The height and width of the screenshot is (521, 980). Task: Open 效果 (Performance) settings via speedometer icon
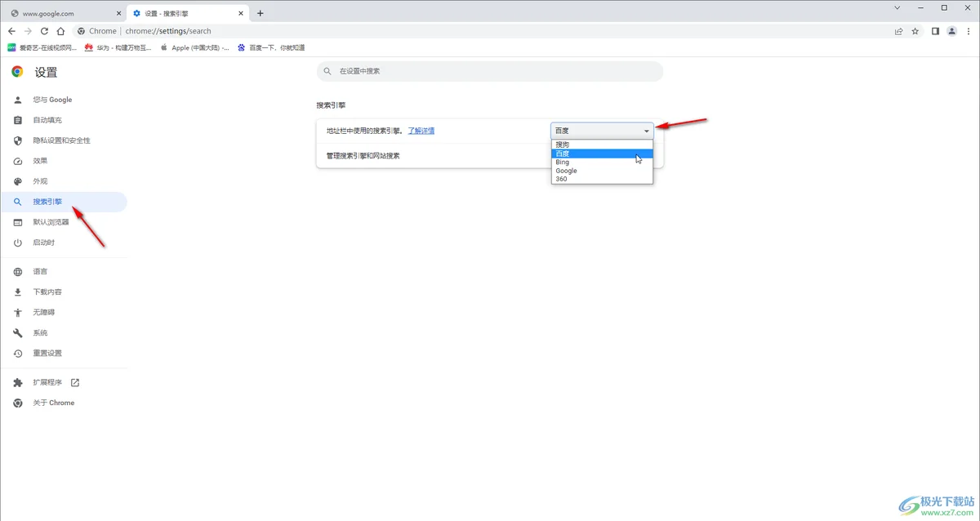coord(18,160)
